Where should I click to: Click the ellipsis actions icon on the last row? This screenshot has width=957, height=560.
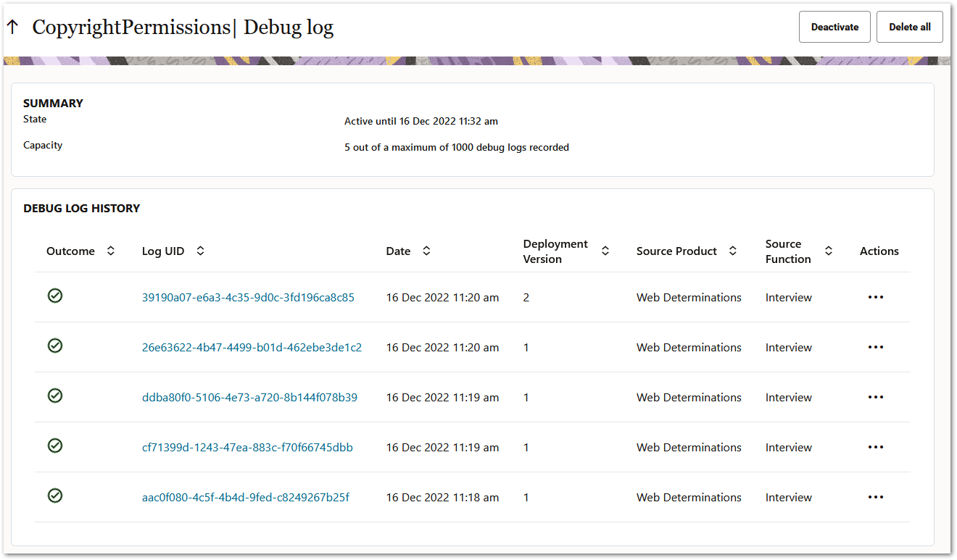875,496
